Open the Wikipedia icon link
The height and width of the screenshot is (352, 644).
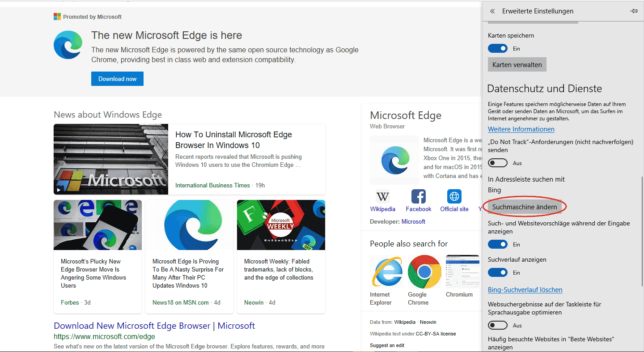click(x=383, y=196)
